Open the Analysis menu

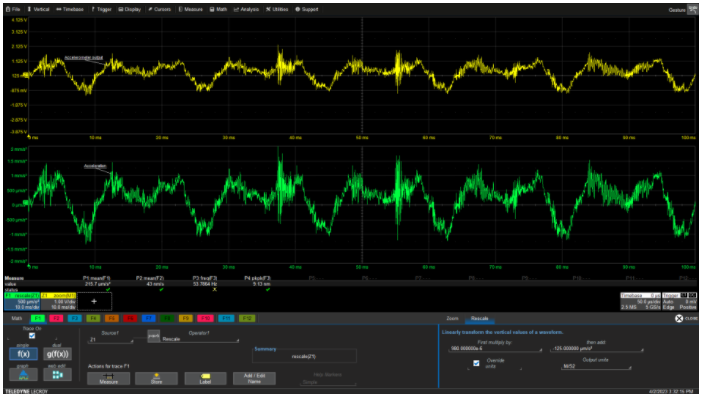(x=246, y=9)
